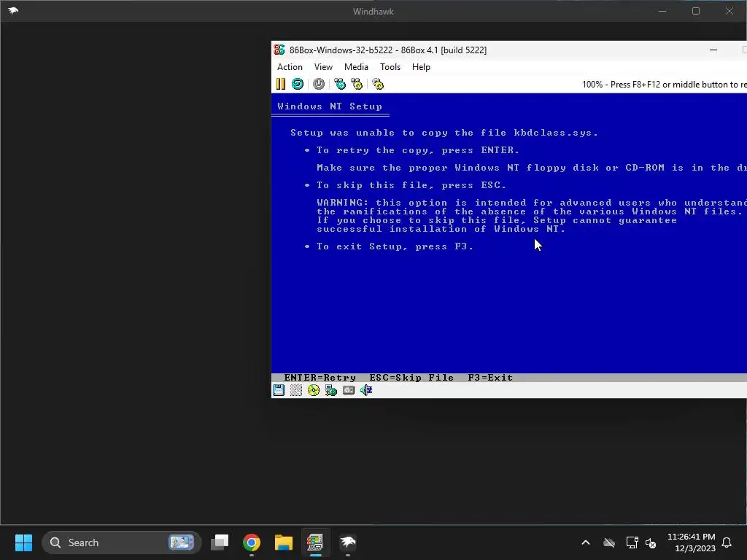This screenshot has height=560, width=747.
Task: Click the 'Windows NT Setup' heading
Action: [x=330, y=106]
